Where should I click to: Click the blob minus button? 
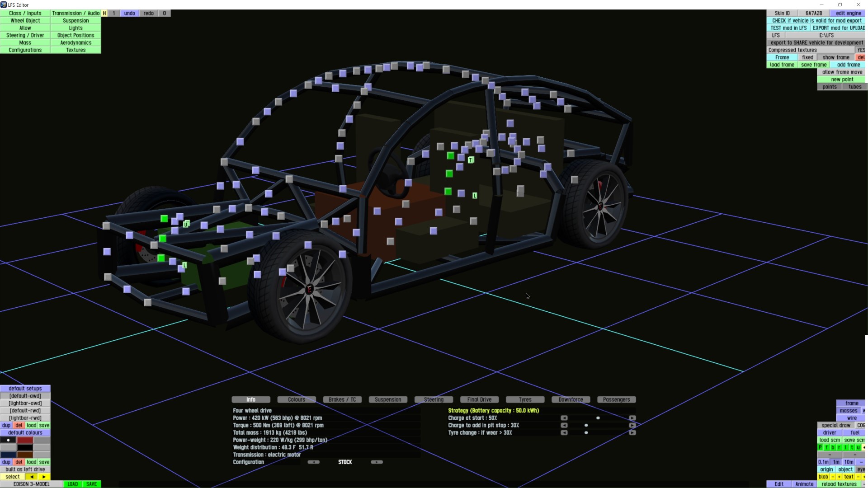pos(833,477)
